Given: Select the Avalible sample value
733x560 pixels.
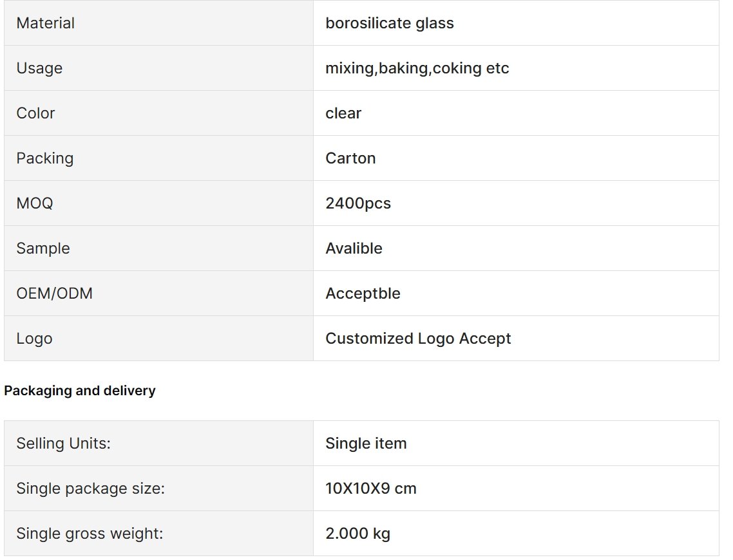Looking at the screenshot, I should click(354, 248).
